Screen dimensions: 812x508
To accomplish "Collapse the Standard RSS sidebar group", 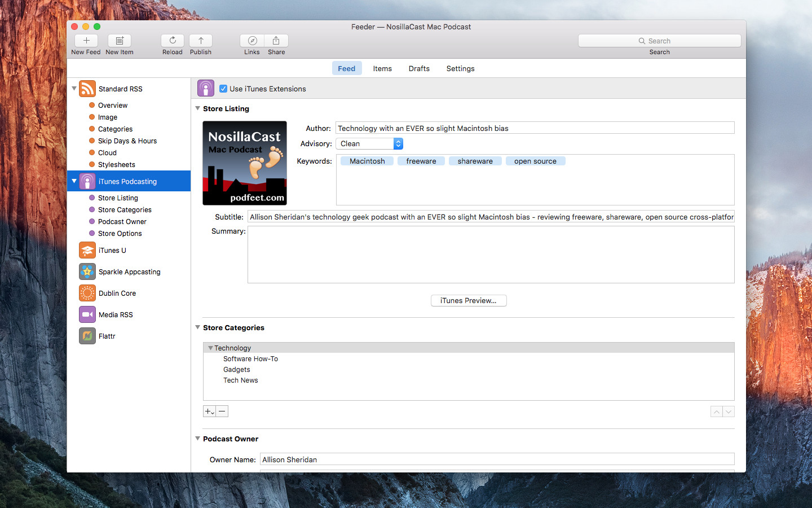I will (74, 89).
